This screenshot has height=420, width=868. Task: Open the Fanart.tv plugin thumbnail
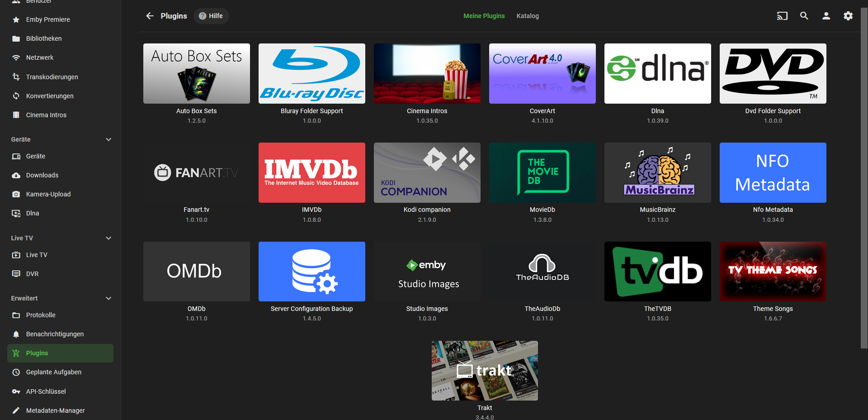(197, 172)
